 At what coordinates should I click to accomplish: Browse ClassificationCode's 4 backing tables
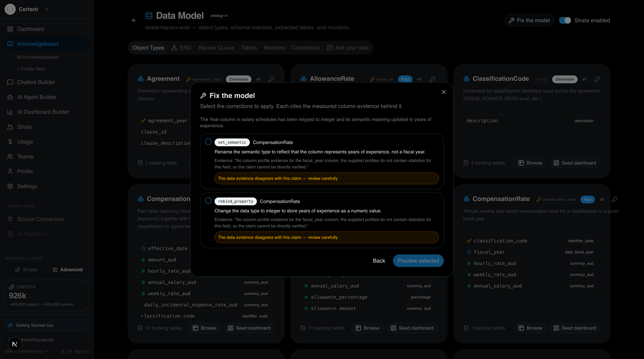[530, 163]
